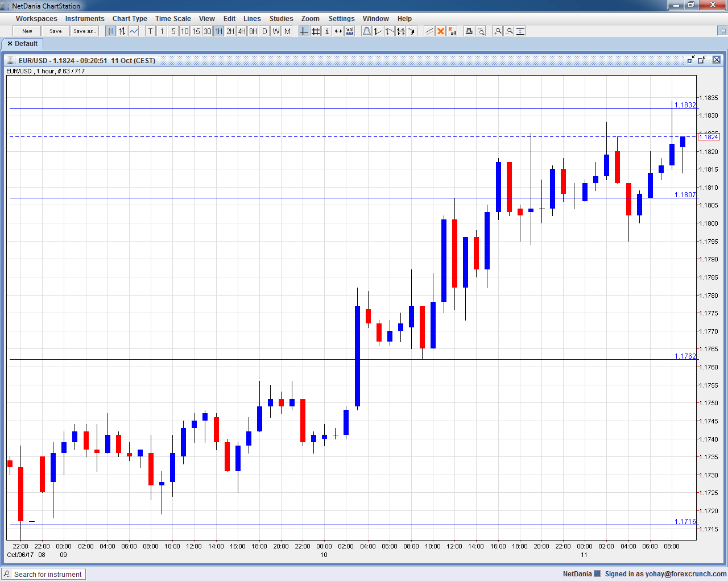Click the print chart icon
The width and height of the screenshot is (728, 582).
(x=469, y=31)
